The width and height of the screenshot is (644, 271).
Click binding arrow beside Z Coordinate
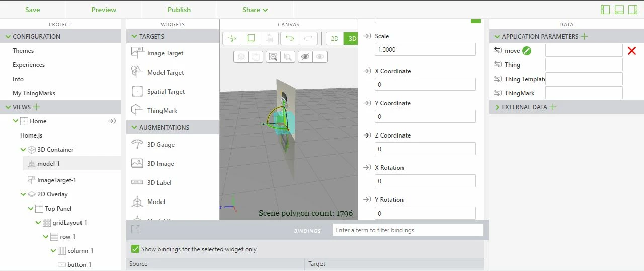(x=367, y=135)
